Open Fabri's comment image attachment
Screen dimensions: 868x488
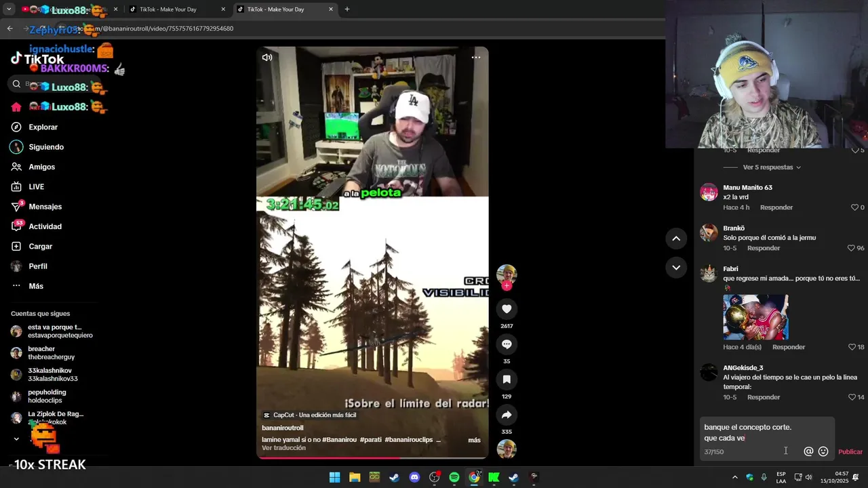coord(755,317)
